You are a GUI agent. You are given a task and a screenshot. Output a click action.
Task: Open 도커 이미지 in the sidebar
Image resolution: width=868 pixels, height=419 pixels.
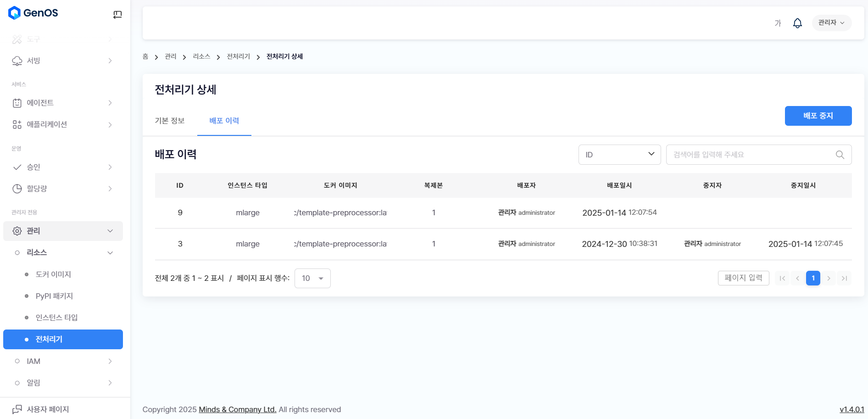click(53, 274)
